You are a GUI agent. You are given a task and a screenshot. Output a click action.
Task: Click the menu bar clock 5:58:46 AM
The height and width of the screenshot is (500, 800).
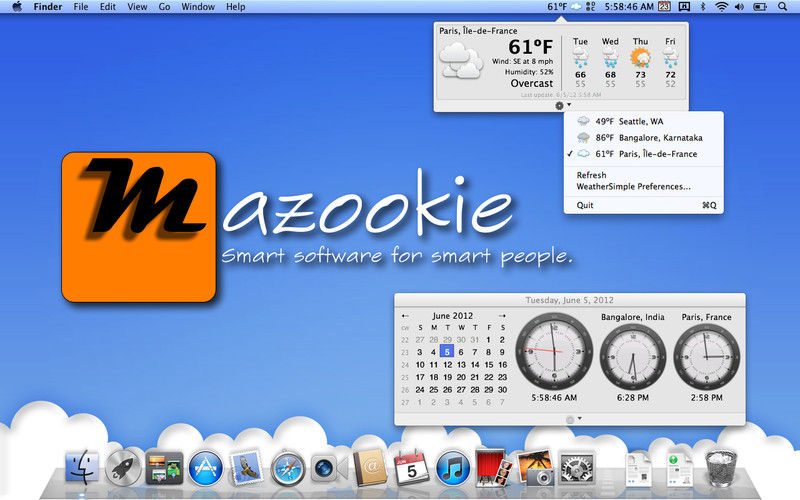(629, 7)
